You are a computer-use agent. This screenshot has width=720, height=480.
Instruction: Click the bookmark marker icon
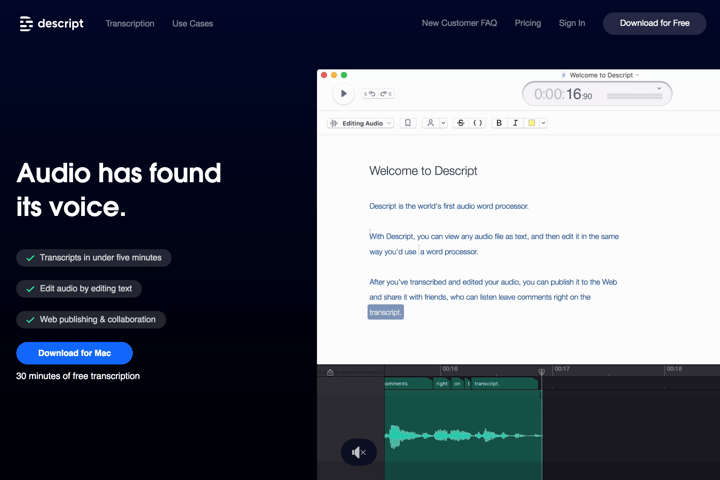pos(408,123)
